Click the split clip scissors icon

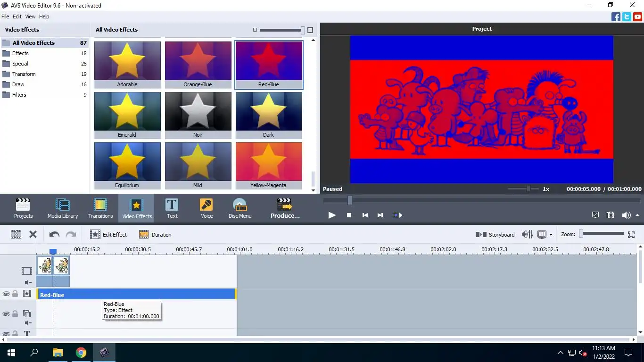tap(16, 234)
